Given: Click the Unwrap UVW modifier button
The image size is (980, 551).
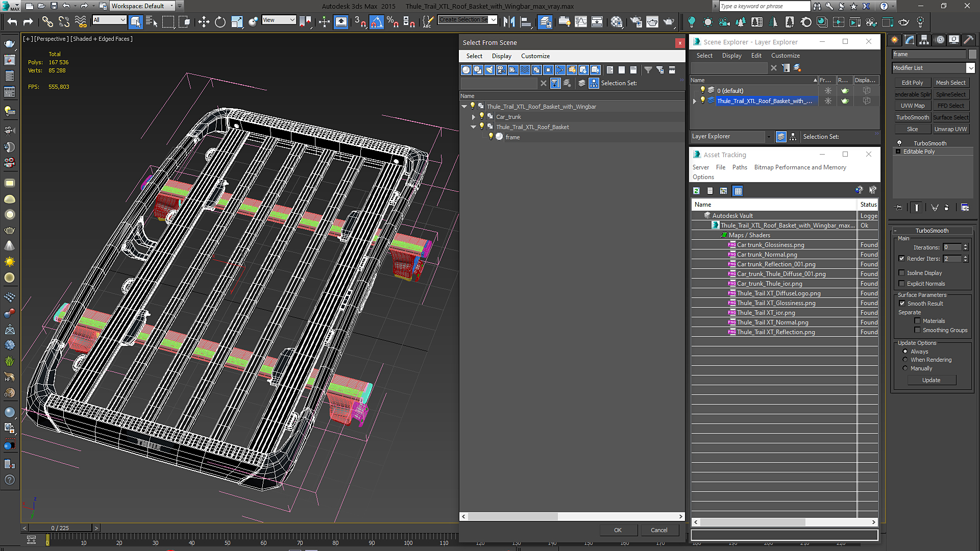Looking at the screenshot, I should point(950,129).
